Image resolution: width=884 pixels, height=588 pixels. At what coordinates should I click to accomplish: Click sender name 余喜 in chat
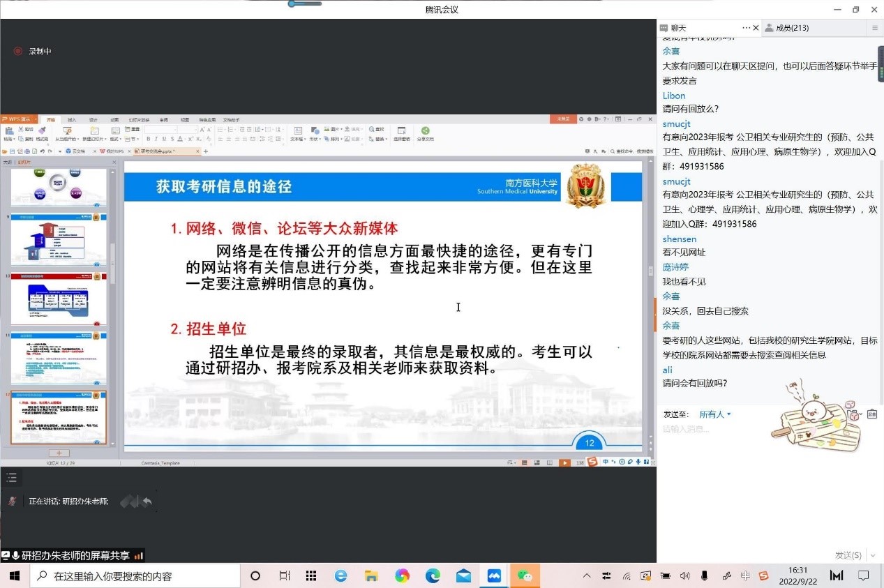[x=671, y=51]
